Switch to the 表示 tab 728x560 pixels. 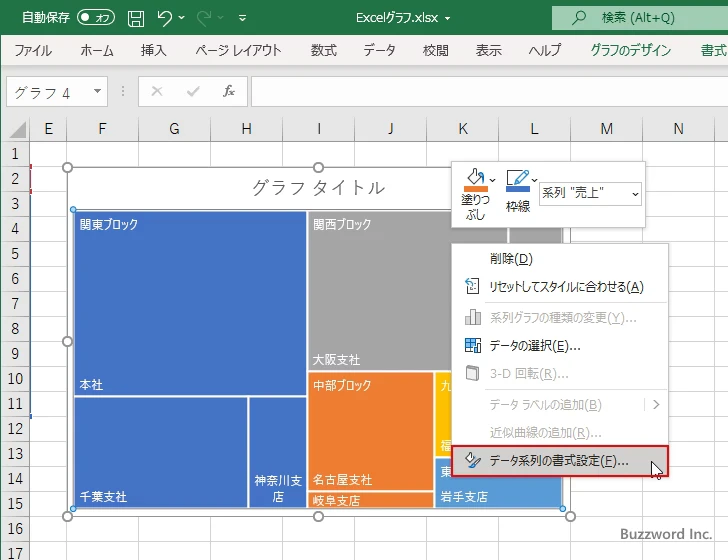click(488, 50)
